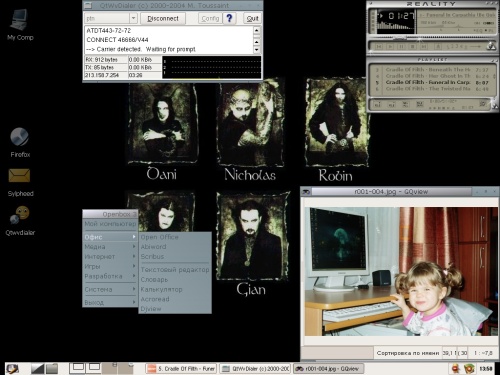Click the main menu icon on the taskbar

pyautogui.click(x=13, y=368)
